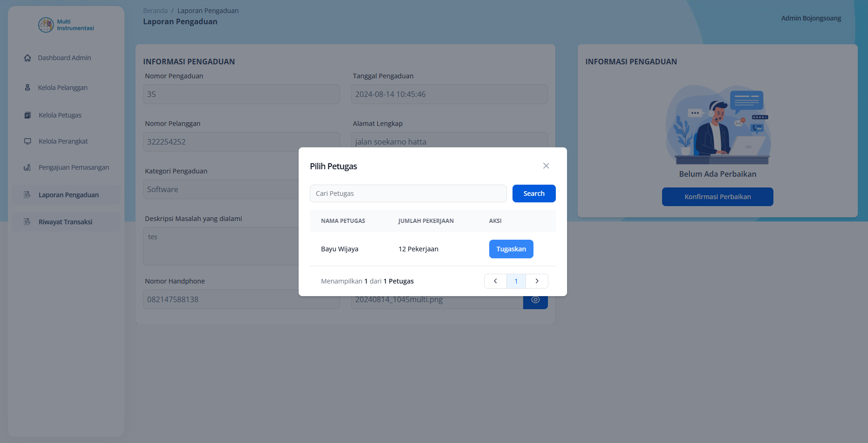Open the Multi Instrumentasi logo
This screenshot has width=868, height=443.
pyautogui.click(x=65, y=25)
